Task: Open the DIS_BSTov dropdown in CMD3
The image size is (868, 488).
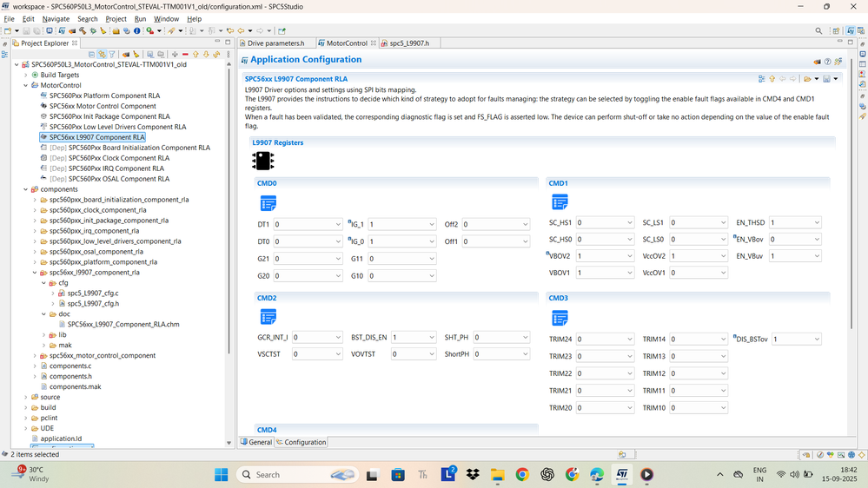Action: (797, 339)
